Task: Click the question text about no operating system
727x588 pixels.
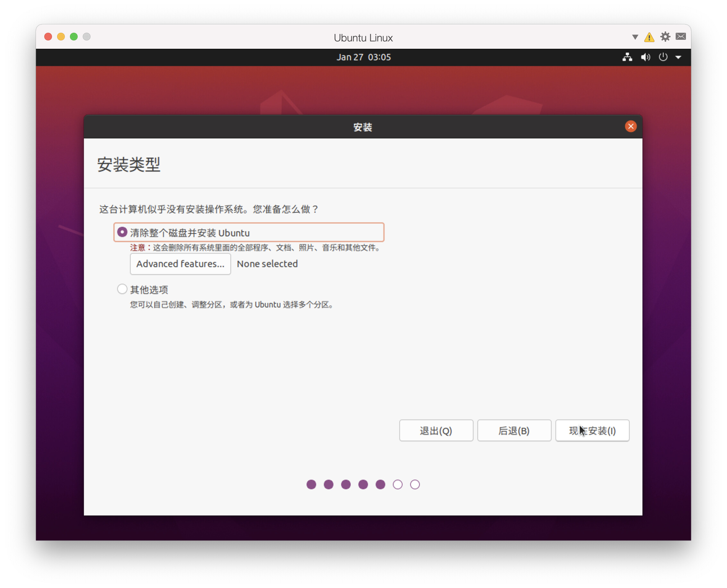Action: (x=209, y=209)
